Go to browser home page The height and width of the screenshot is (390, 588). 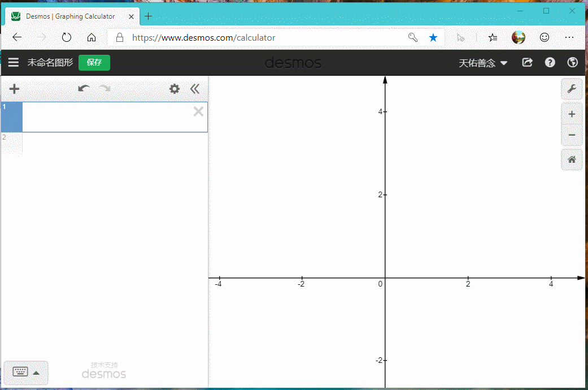pos(92,37)
